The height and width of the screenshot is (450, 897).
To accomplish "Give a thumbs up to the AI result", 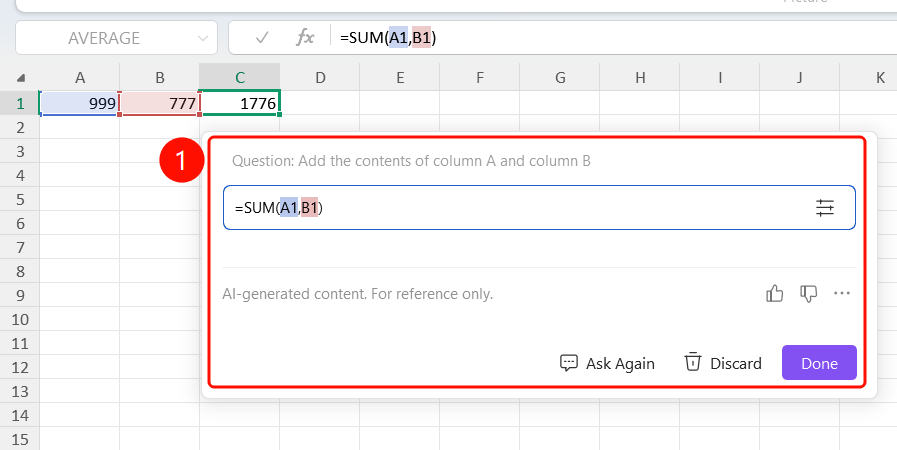I will click(775, 294).
